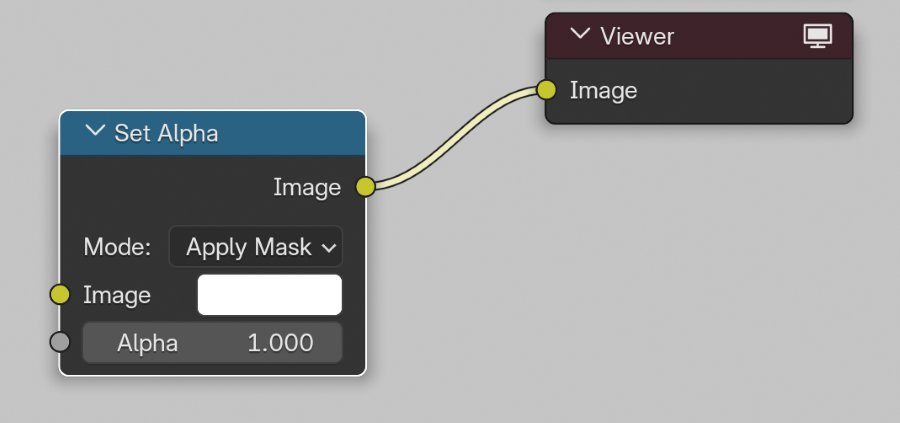
Task: Click the gray Alpha input socket
Action: pyautogui.click(x=60, y=343)
